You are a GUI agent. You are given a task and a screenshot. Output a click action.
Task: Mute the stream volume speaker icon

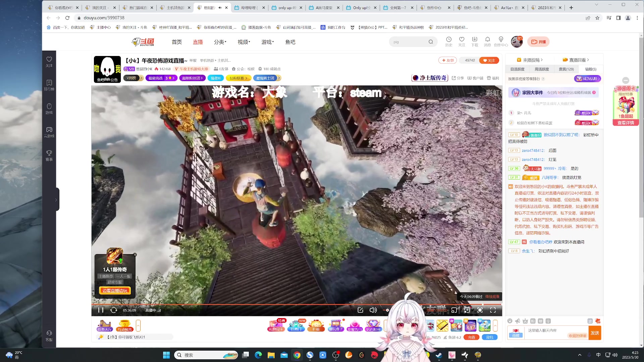tap(373, 310)
